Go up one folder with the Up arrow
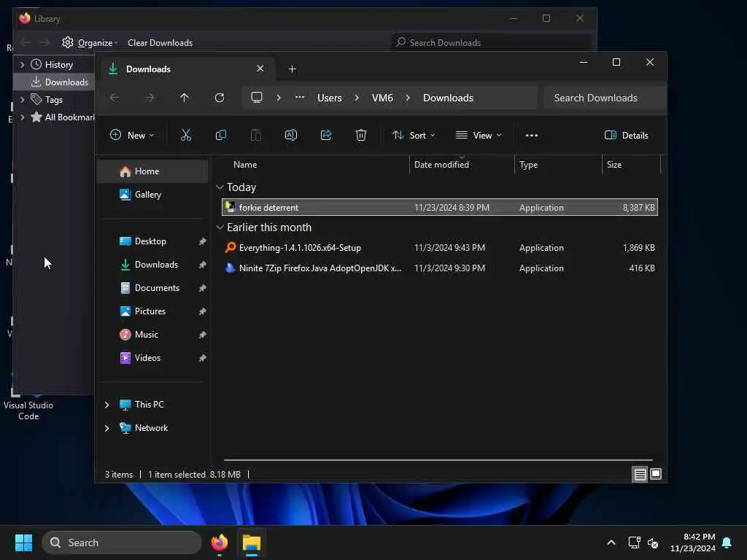Image resolution: width=747 pixels, height=560 pixels. coord(185,98)
